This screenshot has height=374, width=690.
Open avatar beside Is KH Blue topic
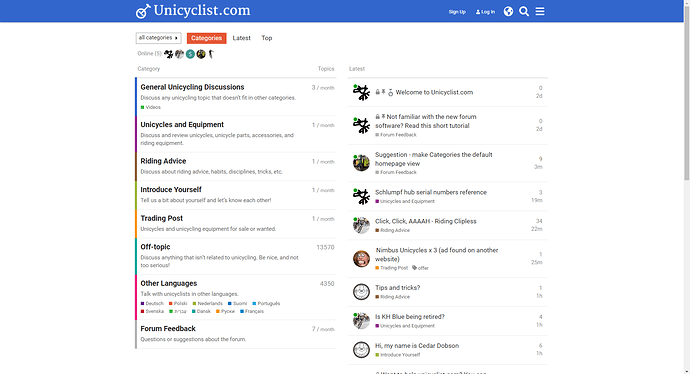361,321
